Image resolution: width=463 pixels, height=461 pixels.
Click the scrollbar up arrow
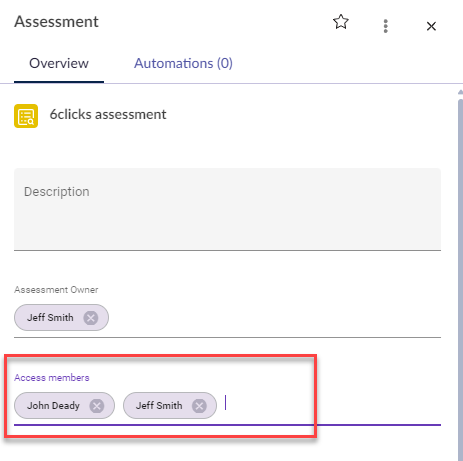(x=460, y=92)
